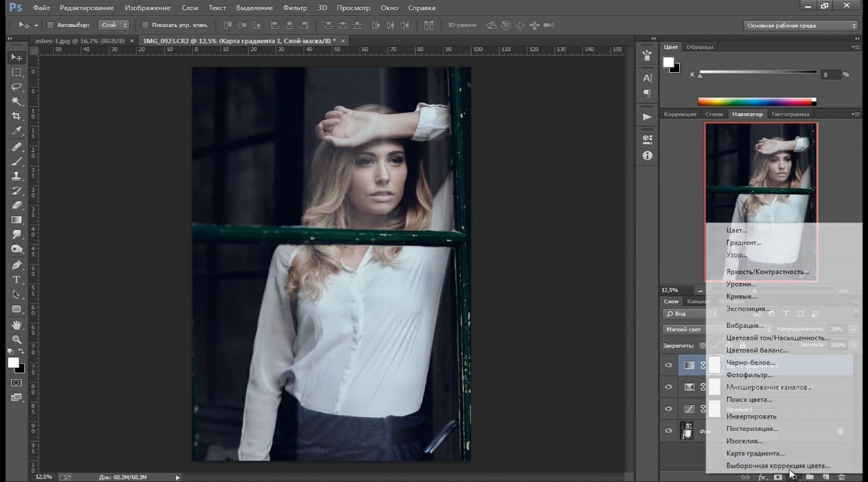Screen dimensions: 868x482
Task: Enable Показать упр. элем. checkbox
Action: coord(144,25)
